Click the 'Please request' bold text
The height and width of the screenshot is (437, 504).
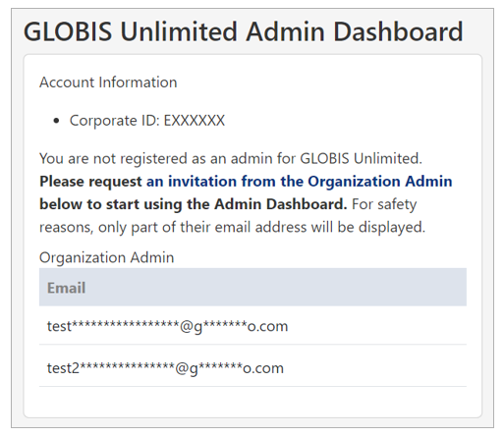(x=90, y=182)
